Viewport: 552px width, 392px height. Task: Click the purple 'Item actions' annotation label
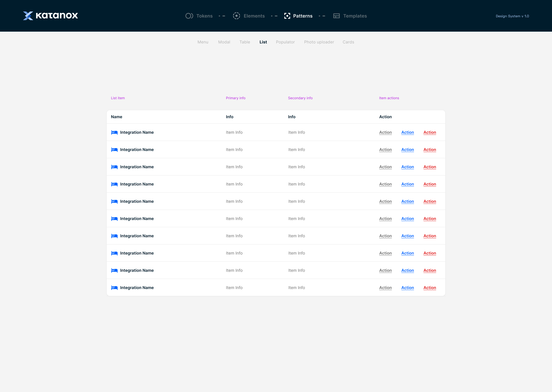coord(389,98)
